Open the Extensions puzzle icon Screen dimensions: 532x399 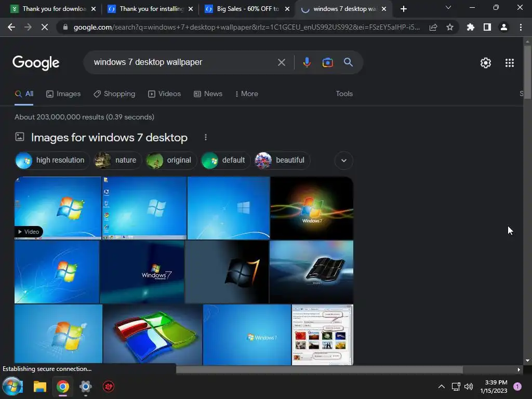[x=471, y=27]
